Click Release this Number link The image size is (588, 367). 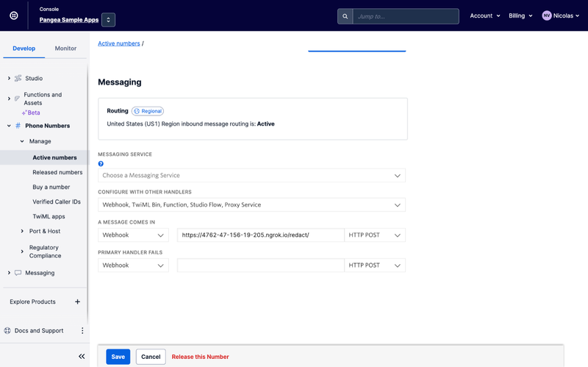point(200,357)
